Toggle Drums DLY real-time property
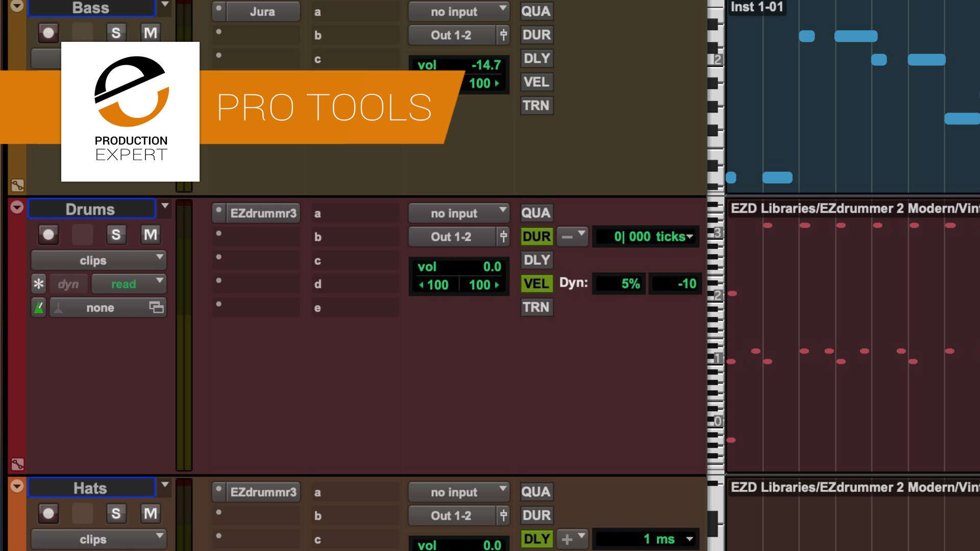 pos(536,260)
